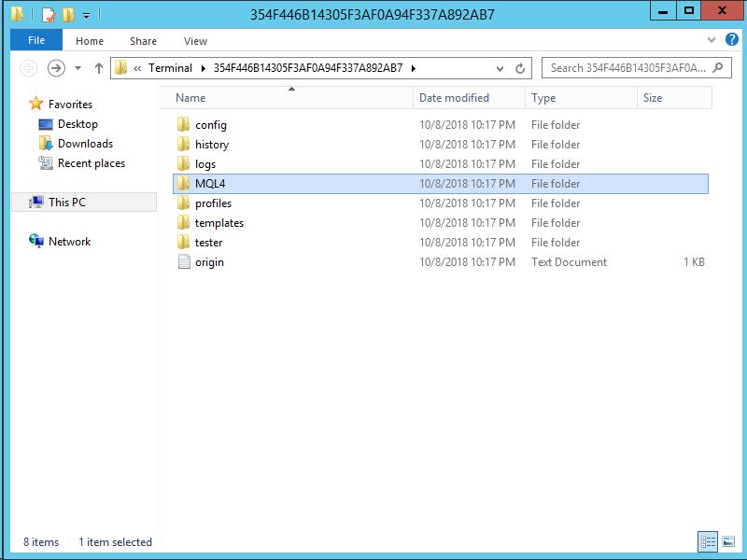Image resolution: width=747 pixels, height=560 pixels.
Task: Open the Share ribbon tab
Action: [143, 41]
